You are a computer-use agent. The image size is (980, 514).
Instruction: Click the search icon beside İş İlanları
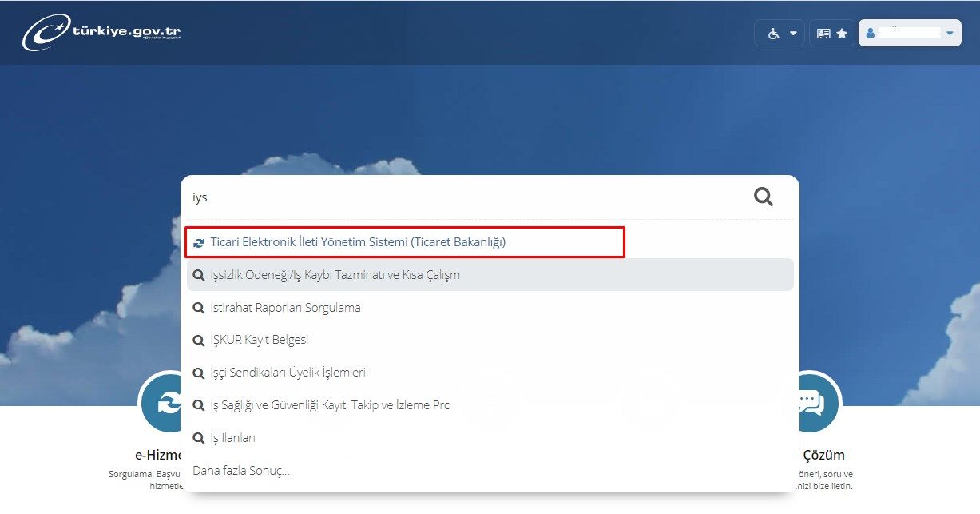tap(199, 438)
